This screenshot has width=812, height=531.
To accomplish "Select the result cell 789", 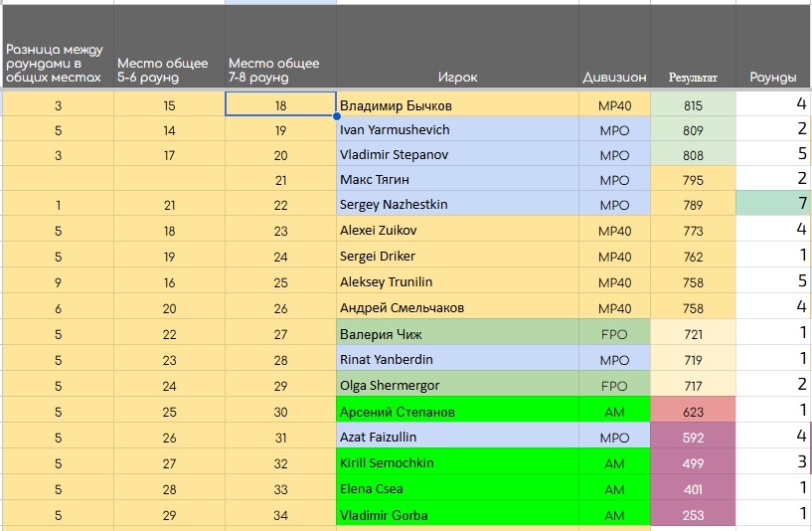I will 693,204.
